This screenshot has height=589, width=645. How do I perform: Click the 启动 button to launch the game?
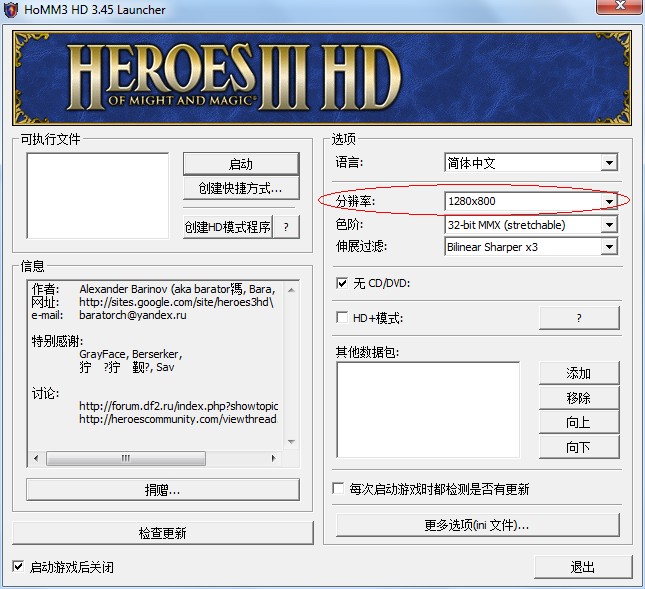pyautogui.click(x=241, y=164)
